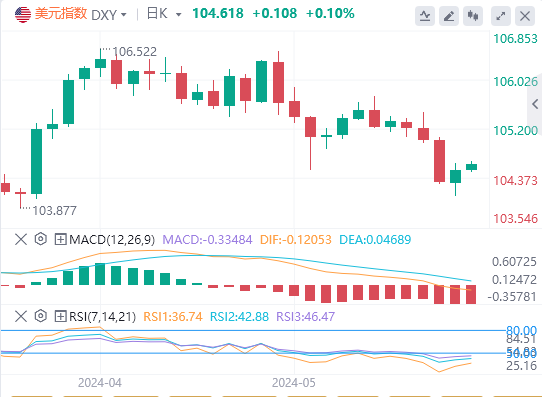Open RSI indicator settings gear
This screenshot has height=397, width=542.
tap(40, 316)
